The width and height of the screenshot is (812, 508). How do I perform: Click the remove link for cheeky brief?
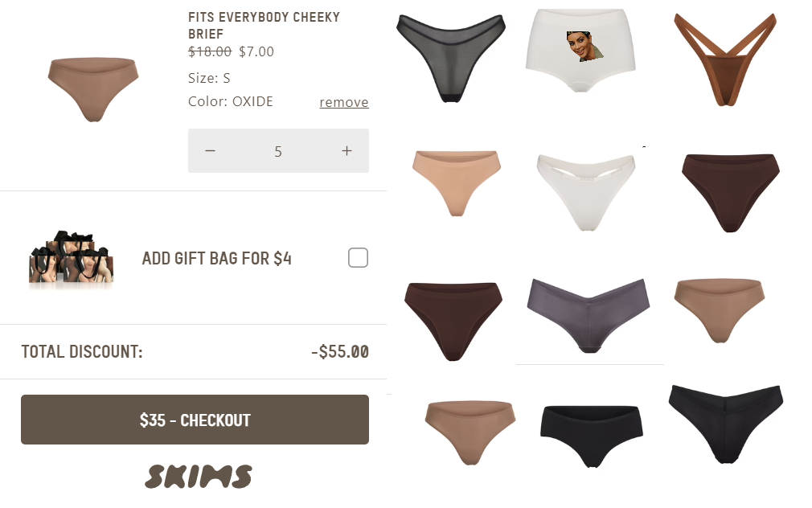(344, 102)
